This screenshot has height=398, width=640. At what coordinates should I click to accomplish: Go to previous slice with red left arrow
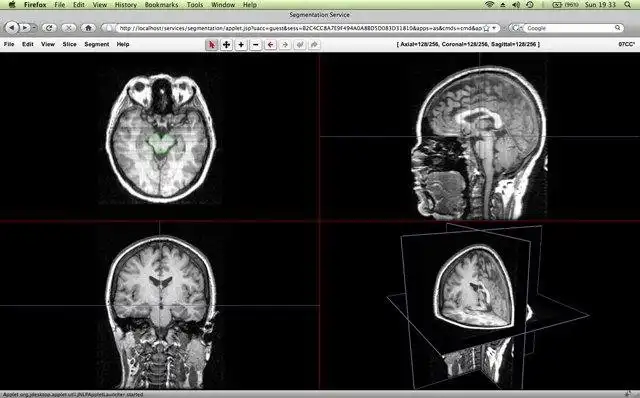(270, 44)
